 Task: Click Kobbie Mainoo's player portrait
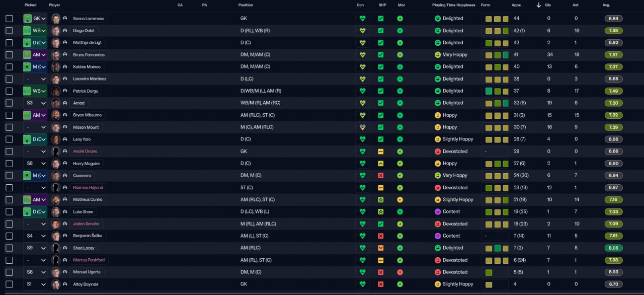pos(56,67)
